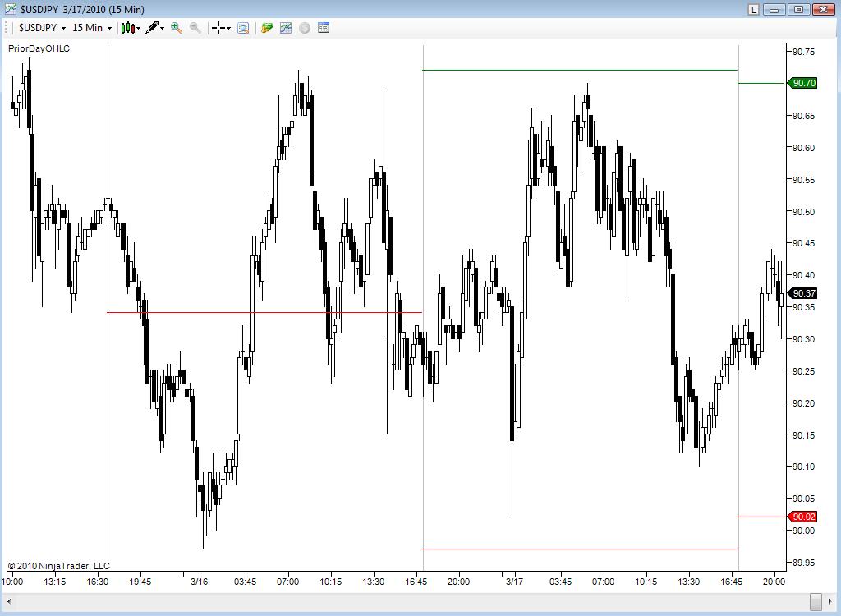This screenshot has width=841, height=616.
Task: Click the greyed Strategies round icon
Action: 305,28
